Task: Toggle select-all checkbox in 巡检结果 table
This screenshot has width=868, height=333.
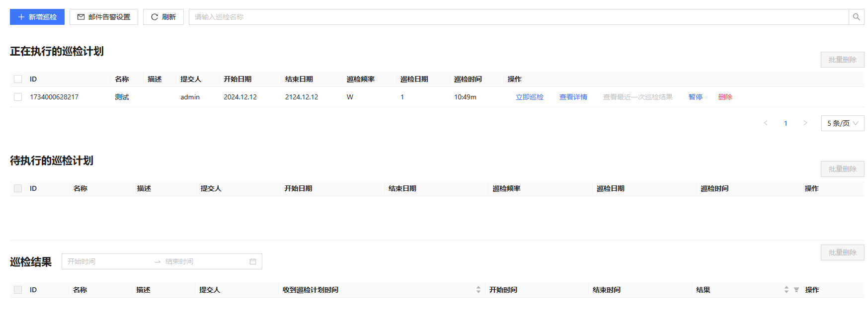Action: coord(18,290)
